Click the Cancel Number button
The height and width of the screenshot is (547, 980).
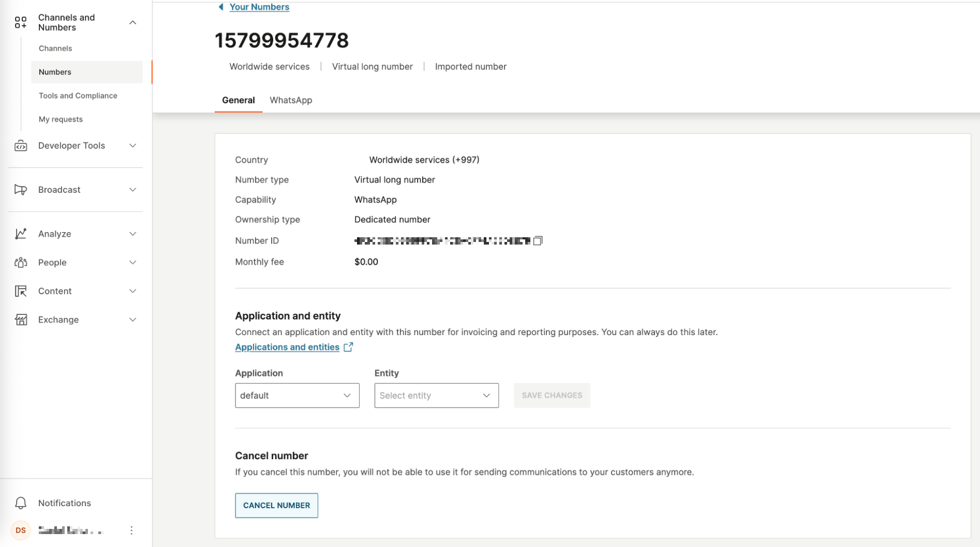click(x=276, y=505)
